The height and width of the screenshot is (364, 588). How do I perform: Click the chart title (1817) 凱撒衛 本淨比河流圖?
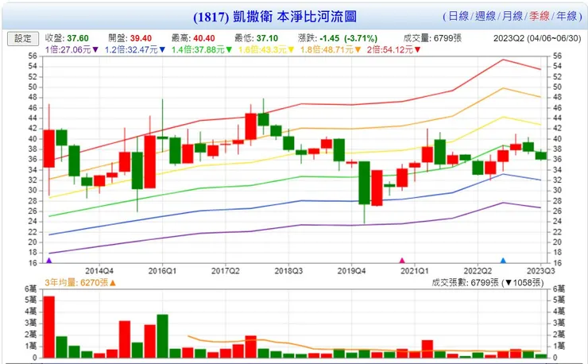[275, 17]
